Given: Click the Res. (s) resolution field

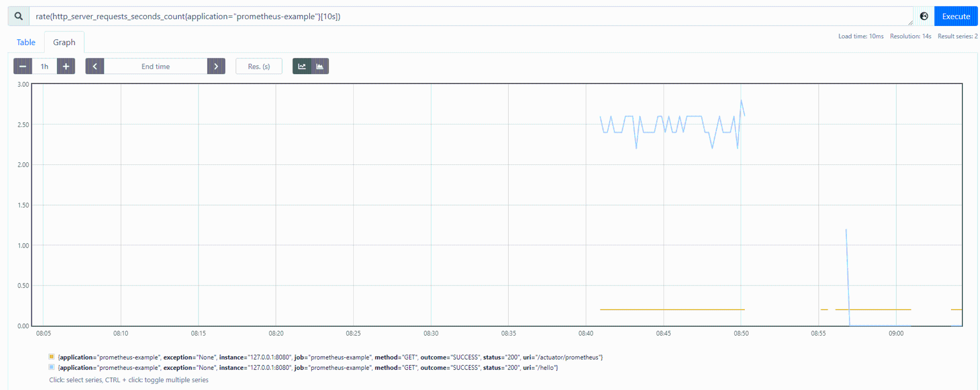Looking at the screenshot, I should 259,66.
